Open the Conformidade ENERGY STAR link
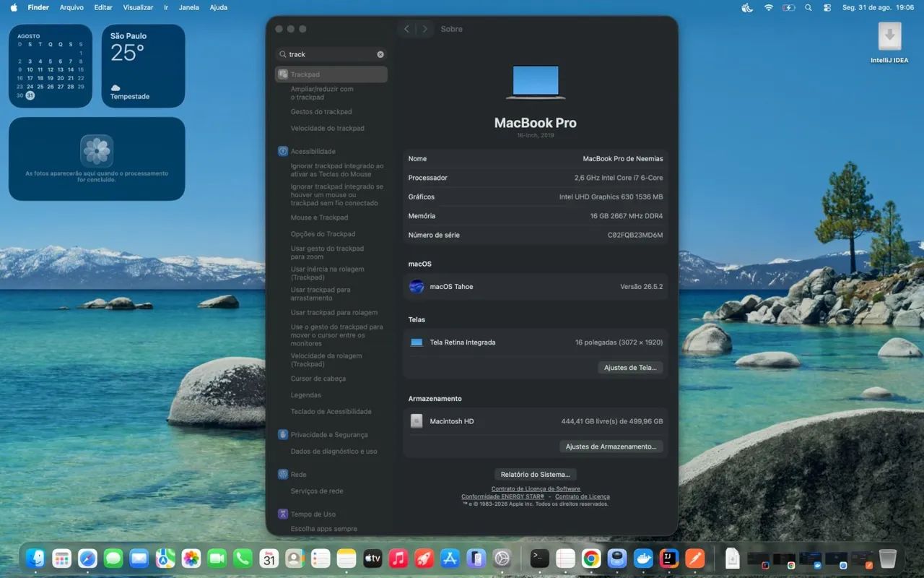This screenshot has height=578, width=924. [x=502, y=496]
